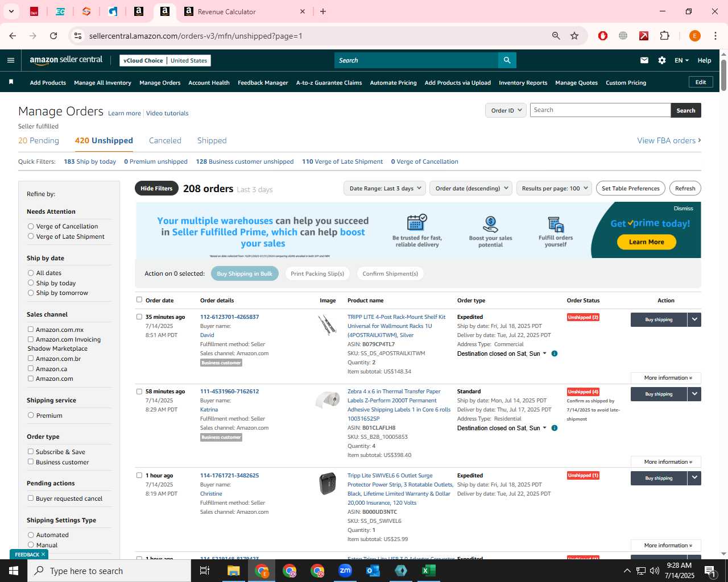Screen dimensions: 728x582
Task: Click the Refresh button
Action: point(685,188)
